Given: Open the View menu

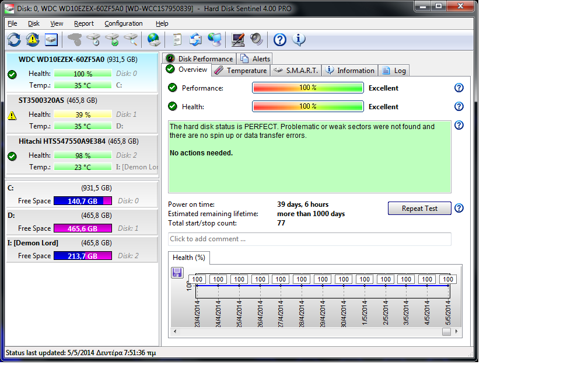Looking at the screenshot, I should pyautogui.click(x=57, y=23).
